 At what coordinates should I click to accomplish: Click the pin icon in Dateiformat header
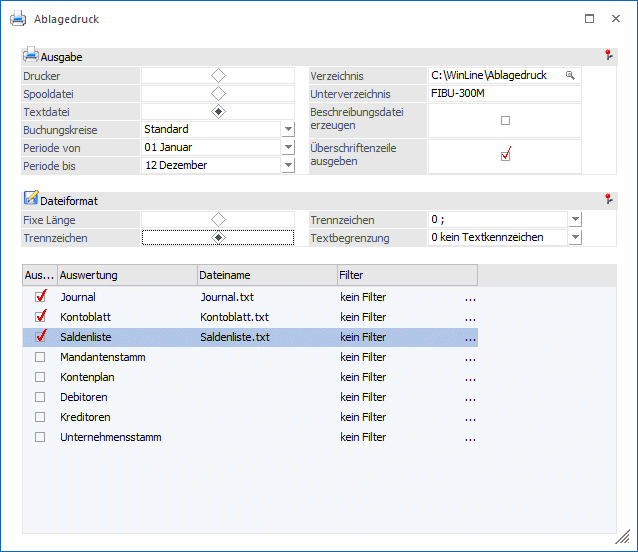pos(607,200)
